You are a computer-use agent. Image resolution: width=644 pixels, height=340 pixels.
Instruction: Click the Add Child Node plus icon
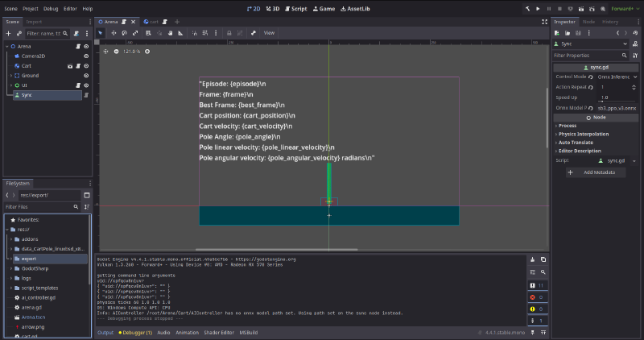point(8,33)
